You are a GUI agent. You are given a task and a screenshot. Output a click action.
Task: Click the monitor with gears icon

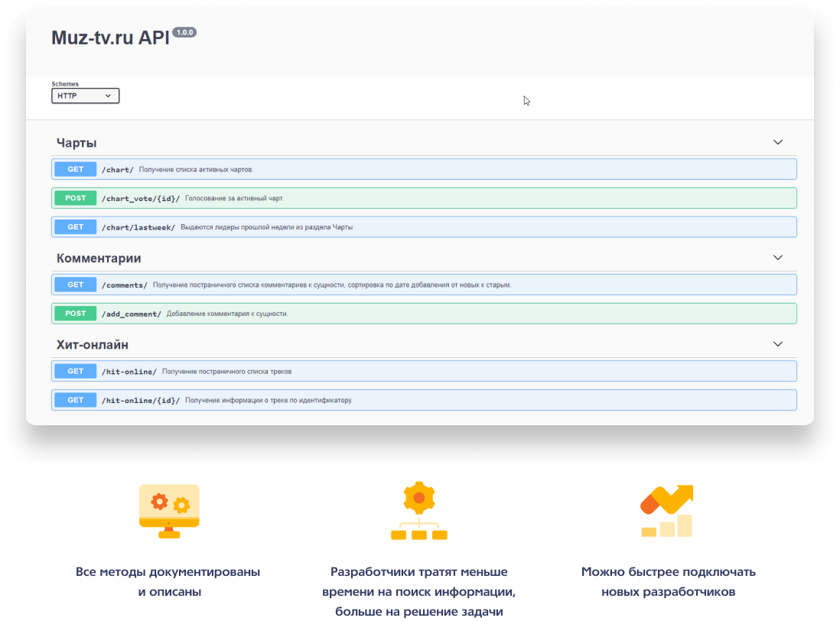(x=169, y=511)
